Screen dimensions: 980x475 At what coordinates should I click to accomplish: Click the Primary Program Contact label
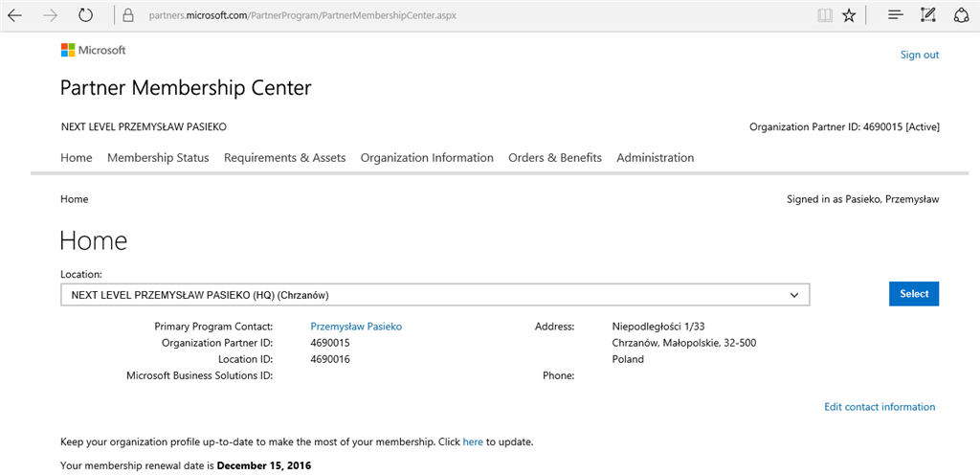(213, 327)
